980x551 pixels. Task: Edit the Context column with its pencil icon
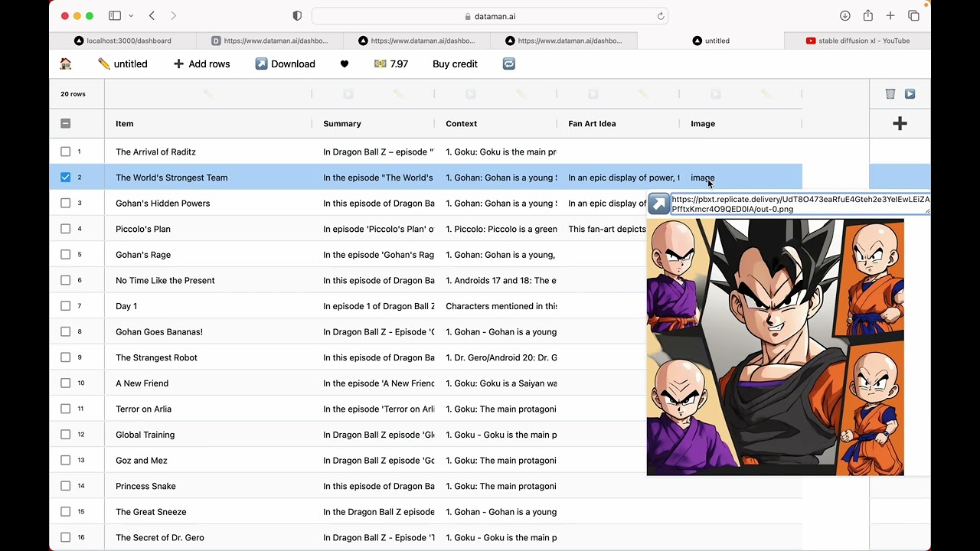pos(521,93)
